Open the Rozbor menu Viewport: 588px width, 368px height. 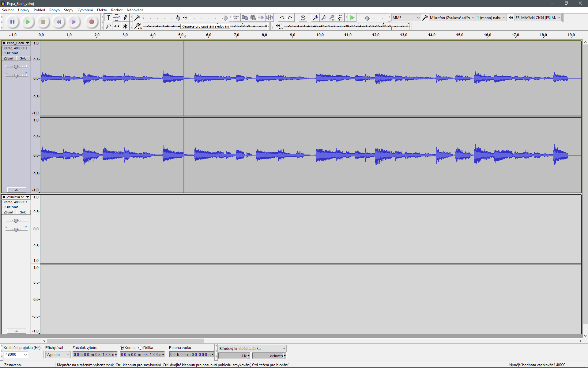(117, 10)
